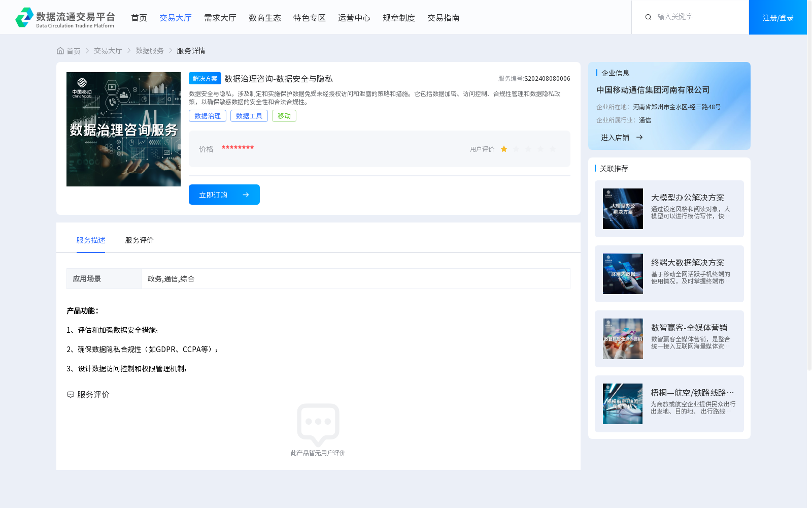Click the 数据治理 tag

[208, 116]
